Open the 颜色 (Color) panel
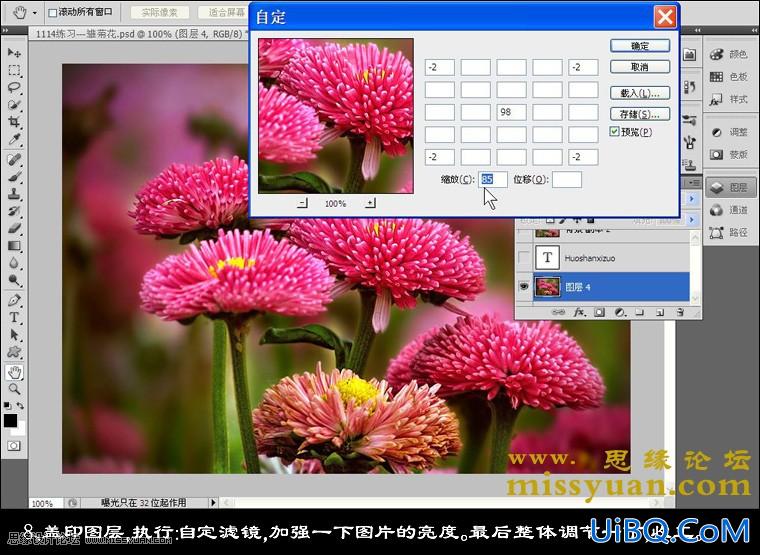The image size is (760, 555). pos(729,54)
